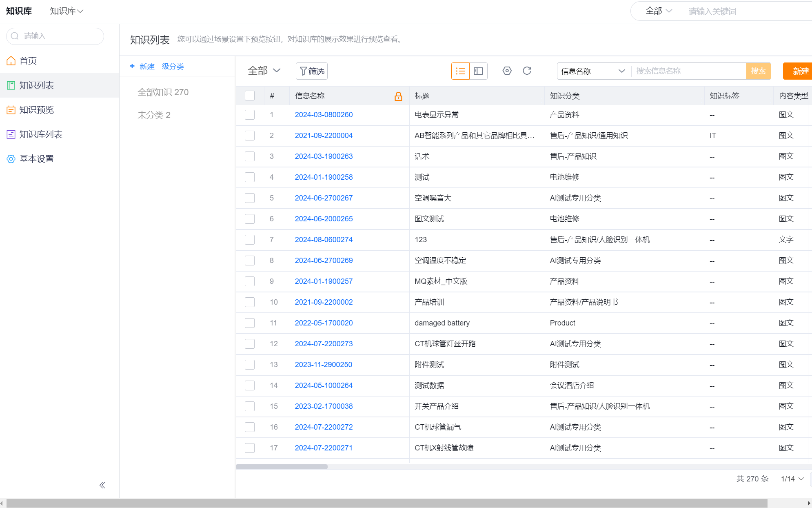Open column settings hexagon icon
The width and height of the screenshot is (812, 508).
click(507, 71)
